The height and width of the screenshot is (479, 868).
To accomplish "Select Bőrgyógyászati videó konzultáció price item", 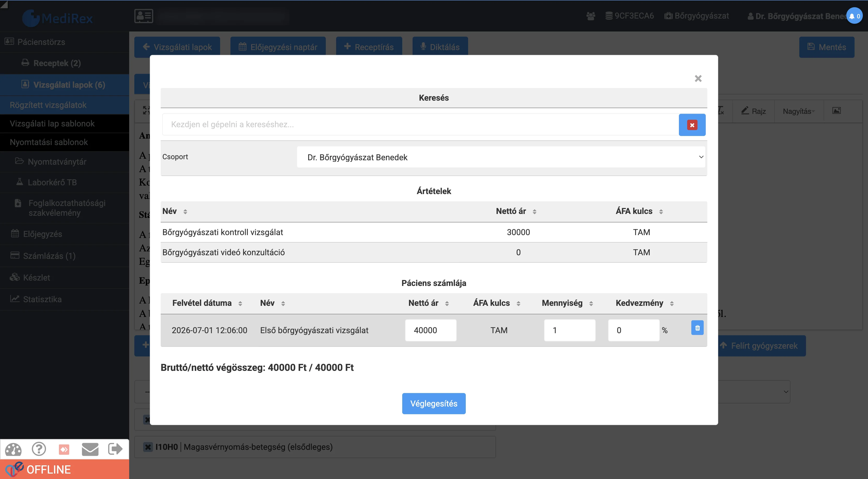I will [434, 252].
